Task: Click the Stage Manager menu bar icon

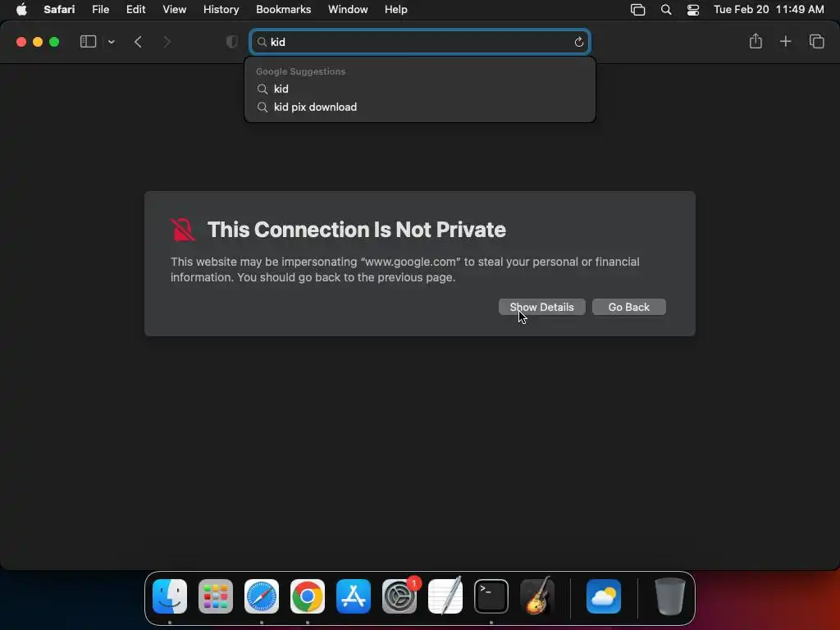Action: coord(637,9)
